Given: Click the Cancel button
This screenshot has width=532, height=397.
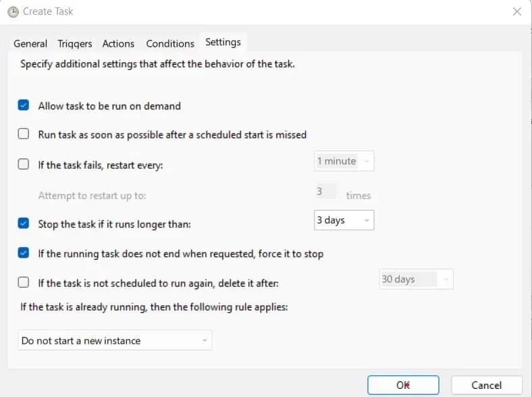Looking at the screenshot, I should pos(486,385).
